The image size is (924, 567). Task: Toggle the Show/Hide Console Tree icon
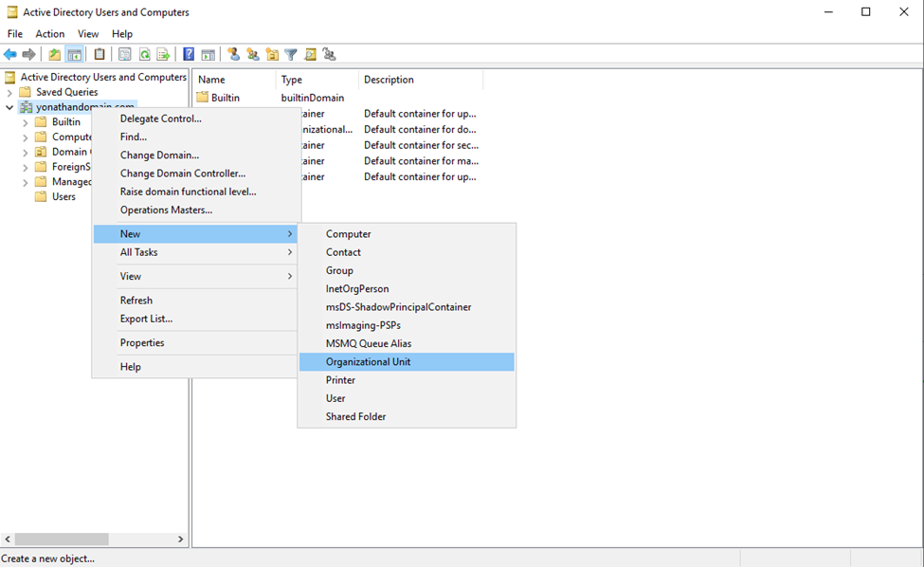click(x=74, y=55)
